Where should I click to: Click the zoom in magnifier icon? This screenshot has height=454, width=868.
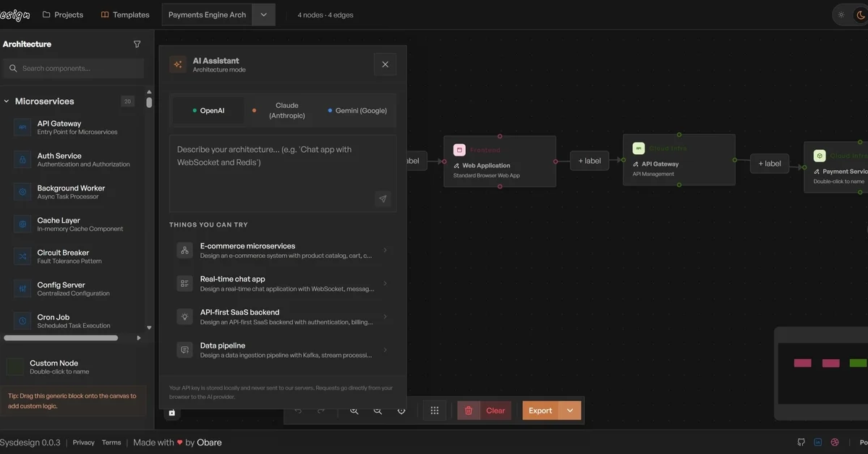(x=354, y=411)
